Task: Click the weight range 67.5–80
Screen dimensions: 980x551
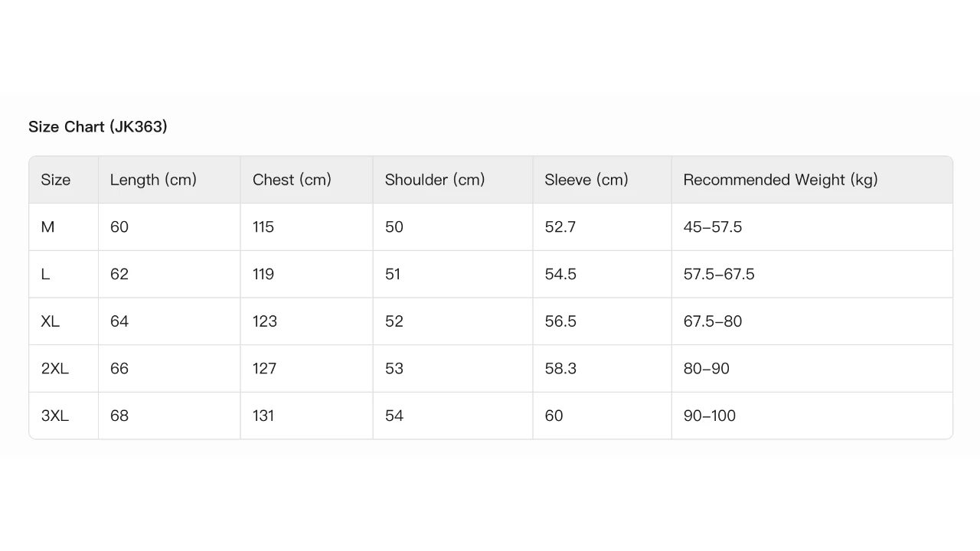Action: [x=713, y=321]
